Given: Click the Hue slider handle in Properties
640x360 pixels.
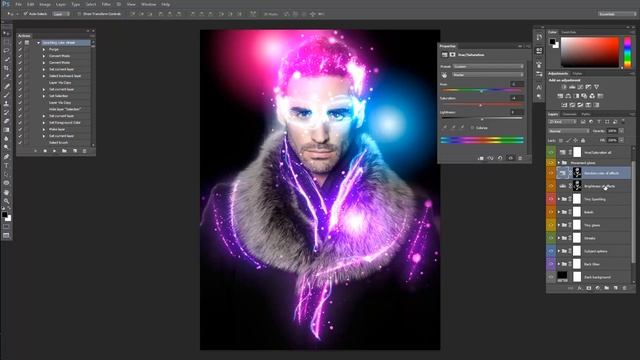Looking at the screenshot, I should coord(482,91).
